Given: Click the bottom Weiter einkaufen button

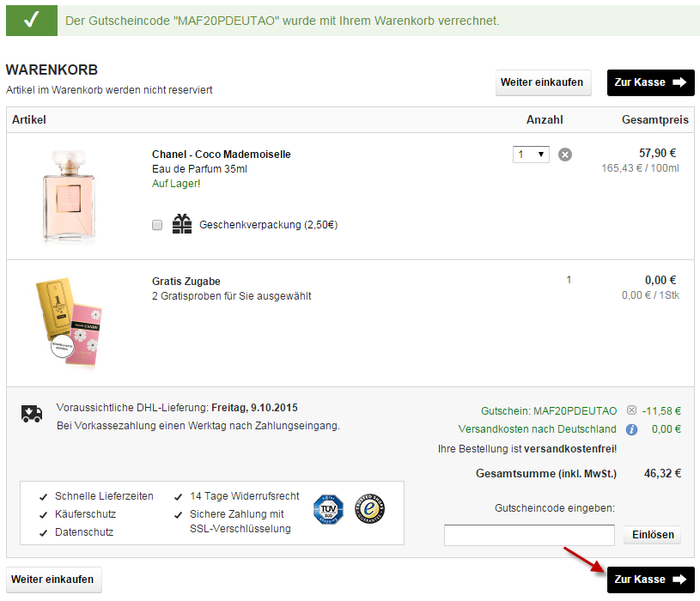Looking at the screenshot, I should [53, 580].
